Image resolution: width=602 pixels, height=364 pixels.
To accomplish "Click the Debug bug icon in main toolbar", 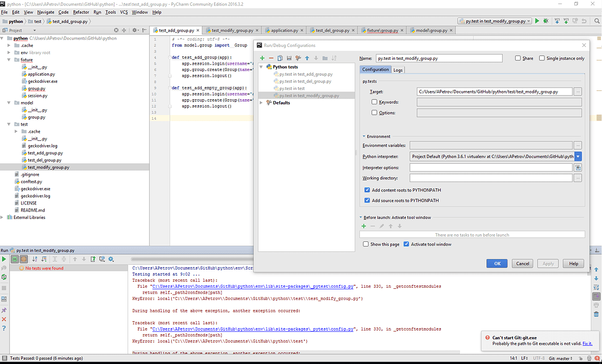I will 546,21.
